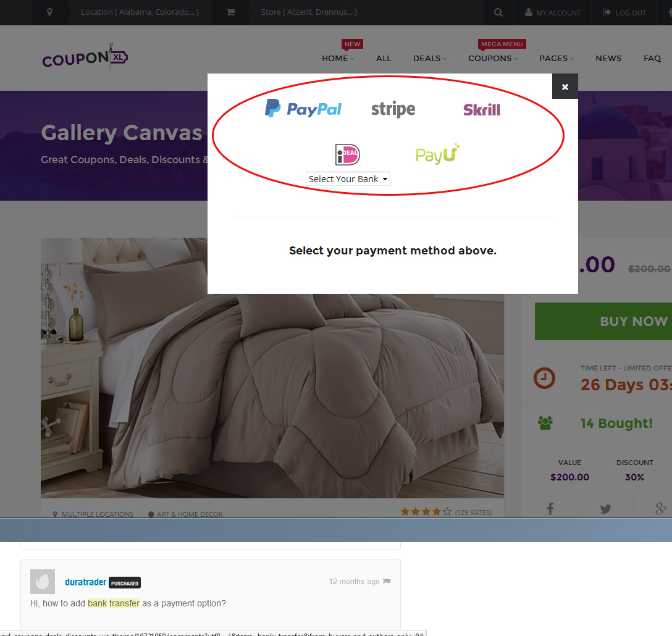Close the payment method popup
The width and height of the screenshot is (672, 636).
coord(565,86)
